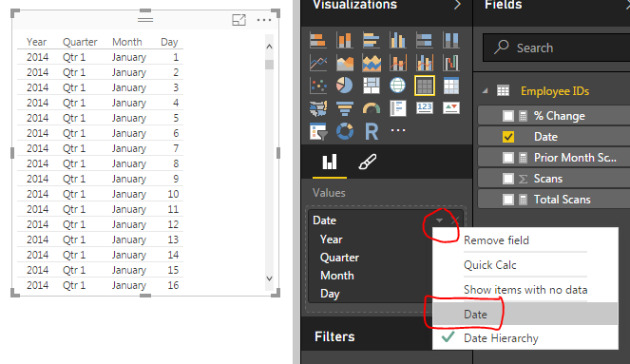Pick the Slicer visual

317,131
